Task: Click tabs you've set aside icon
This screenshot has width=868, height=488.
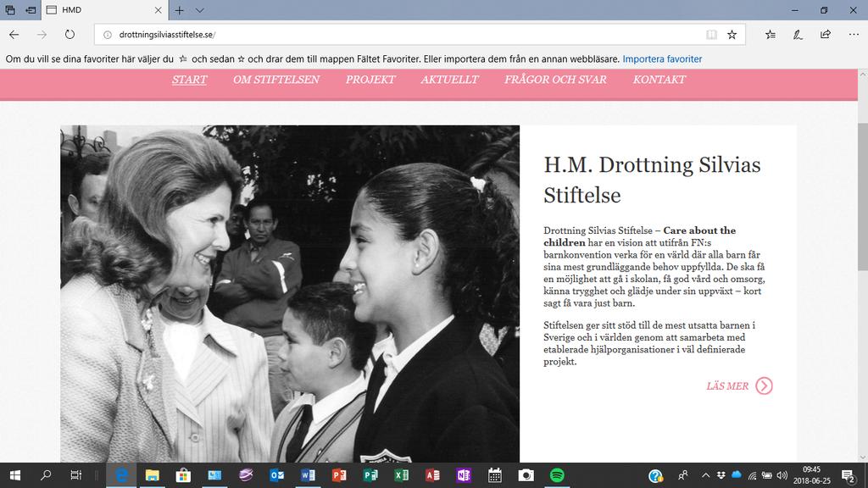Action: pos(10,10)
